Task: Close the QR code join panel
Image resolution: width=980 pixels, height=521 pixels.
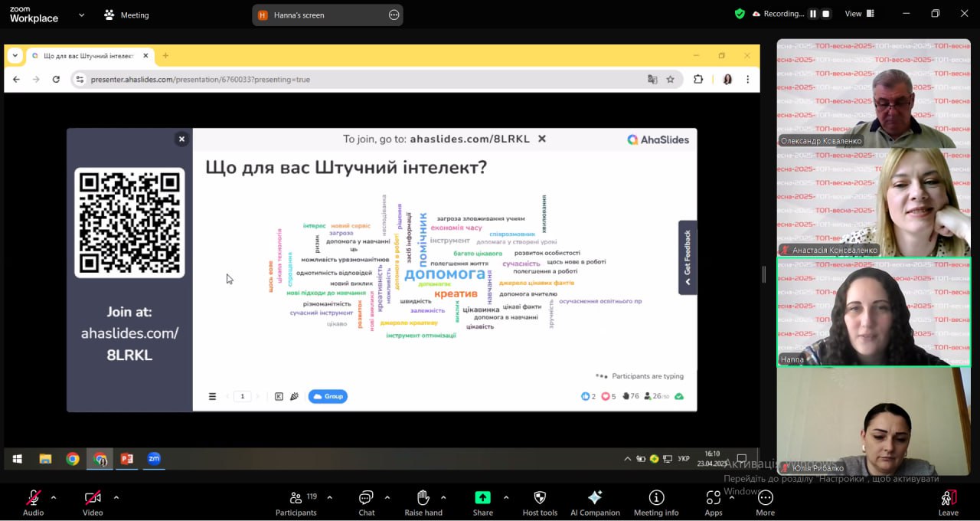Action: pos(181,139)
